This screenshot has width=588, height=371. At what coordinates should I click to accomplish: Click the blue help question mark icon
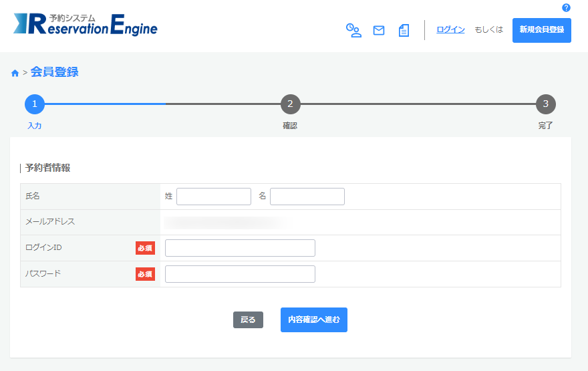click(x=566, y=7)
